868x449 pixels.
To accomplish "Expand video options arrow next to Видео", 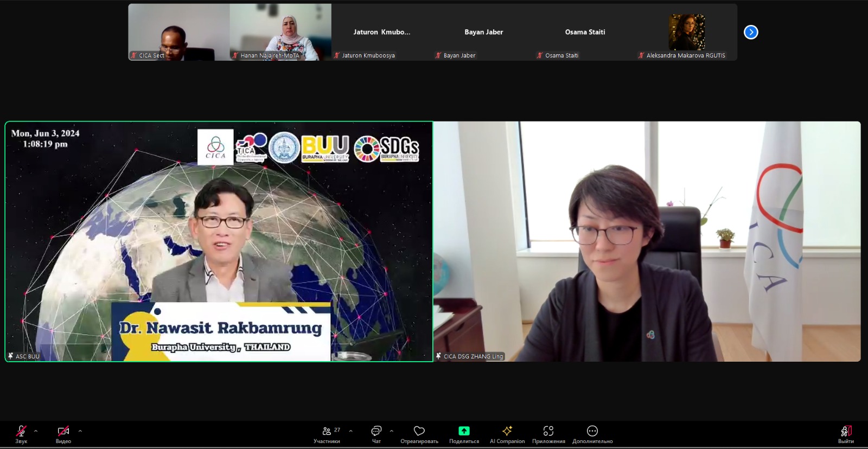I will click(80, 431).
